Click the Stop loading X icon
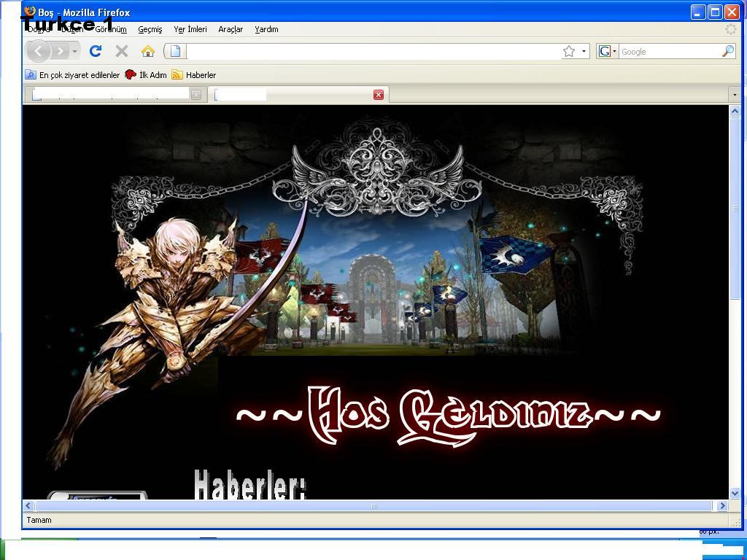The height and width of the screenshot is (560, 747). 122,51
